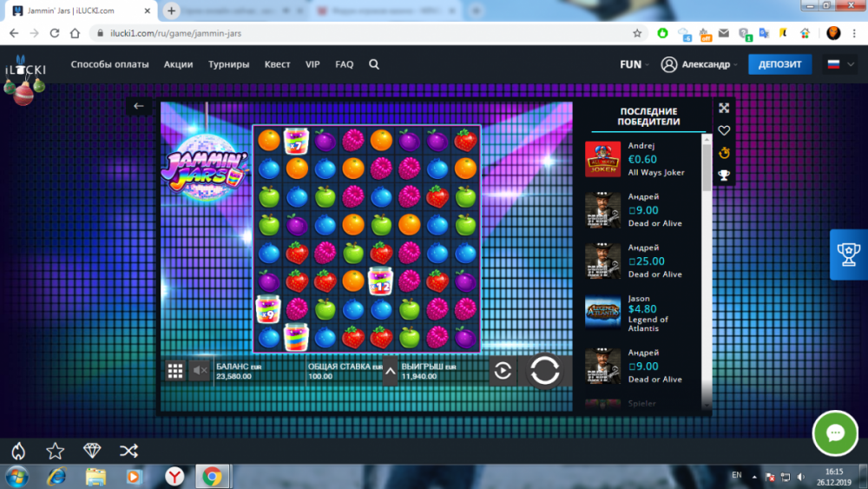The width and height of the screenshot is (868, 489).
Task: Open the live chat bubble
Action: pos(835,433)
